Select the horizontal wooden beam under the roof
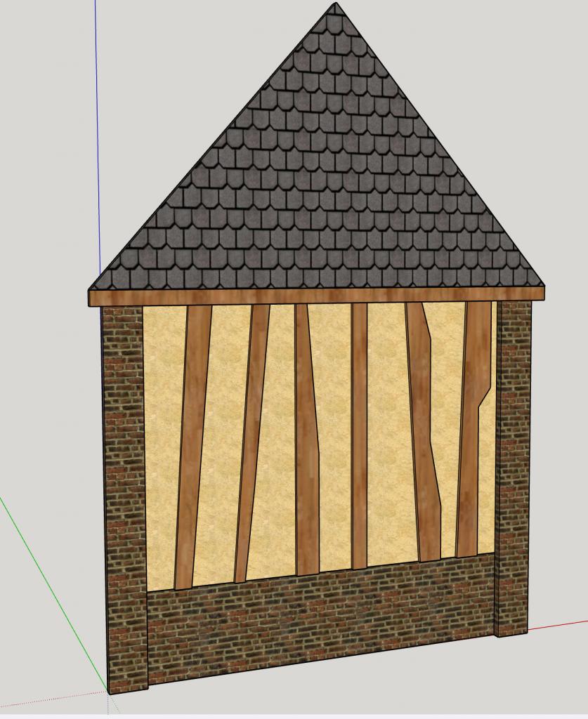The width and height of the screenshot is (588, 719). pyautogui.click(x=318, y=296)
